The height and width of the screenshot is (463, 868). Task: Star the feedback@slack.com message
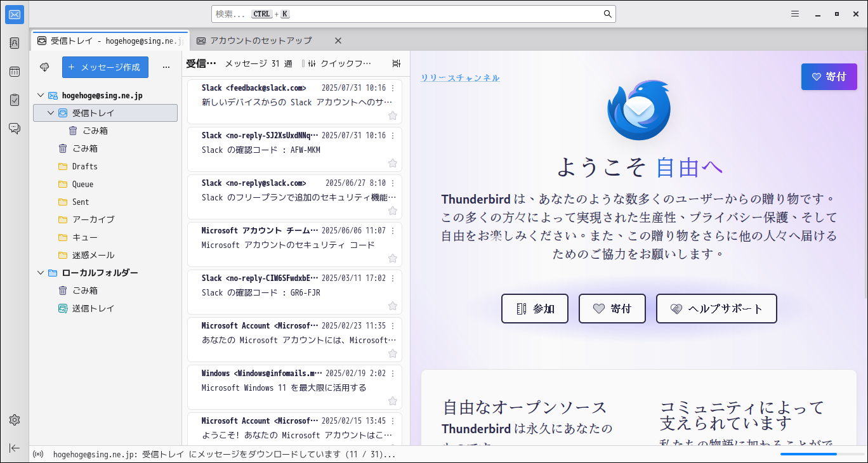tap(393, 115)
